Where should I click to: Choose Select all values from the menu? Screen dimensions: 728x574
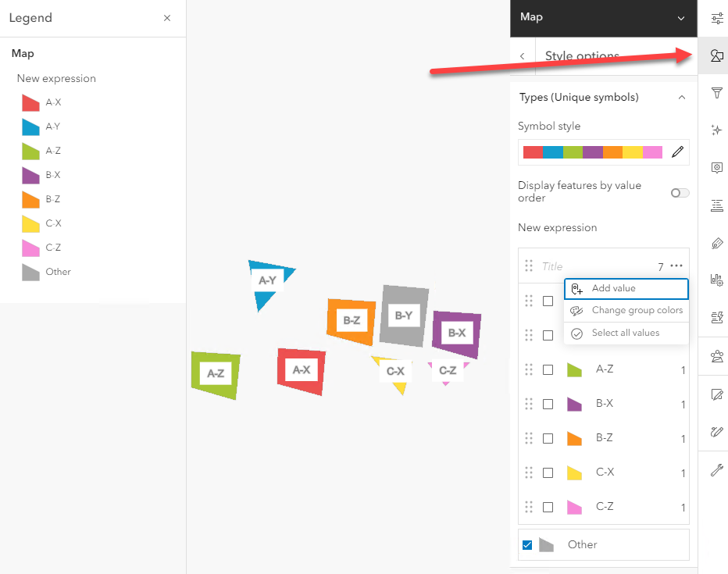pos(626,333)
